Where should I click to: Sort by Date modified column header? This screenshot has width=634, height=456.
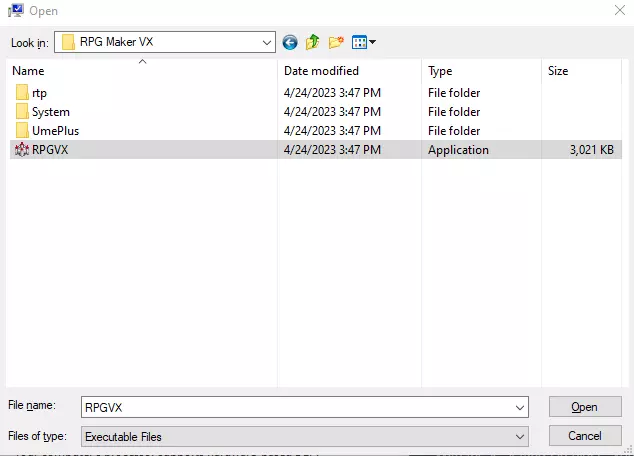(x=321, y=71)
